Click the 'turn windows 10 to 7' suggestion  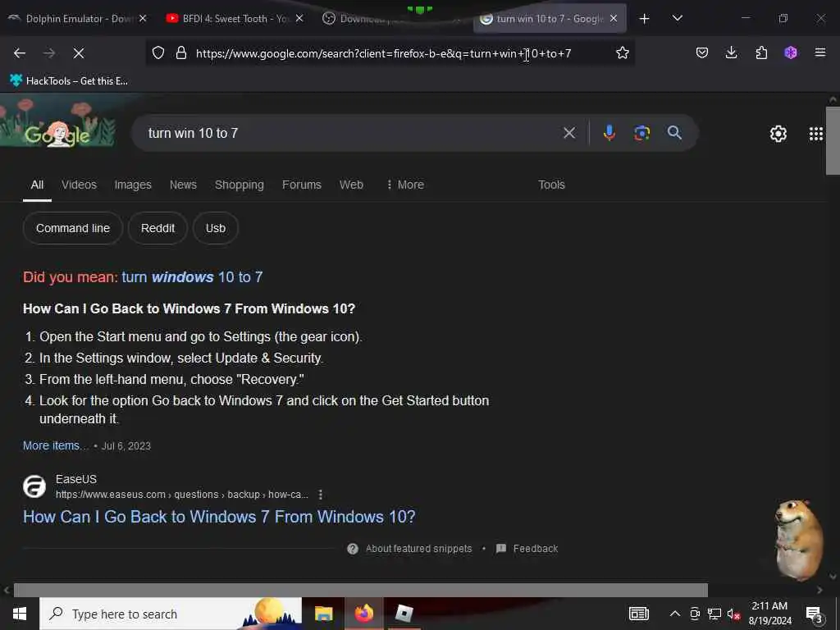192,277
